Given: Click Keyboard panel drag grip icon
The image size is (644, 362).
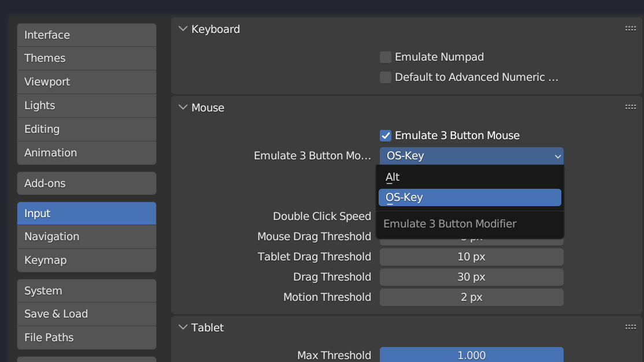Looking at the screenshot, I should pos(630,29).
